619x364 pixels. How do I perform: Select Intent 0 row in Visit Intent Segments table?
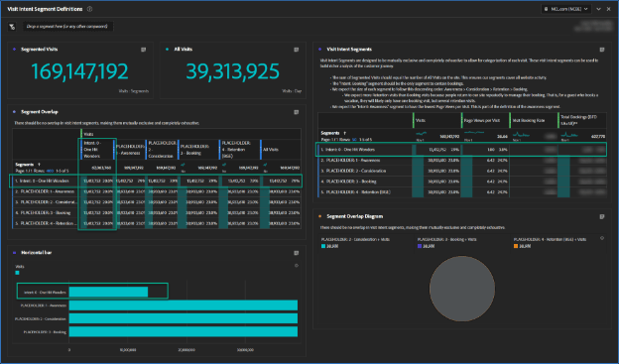coord(461,150)
